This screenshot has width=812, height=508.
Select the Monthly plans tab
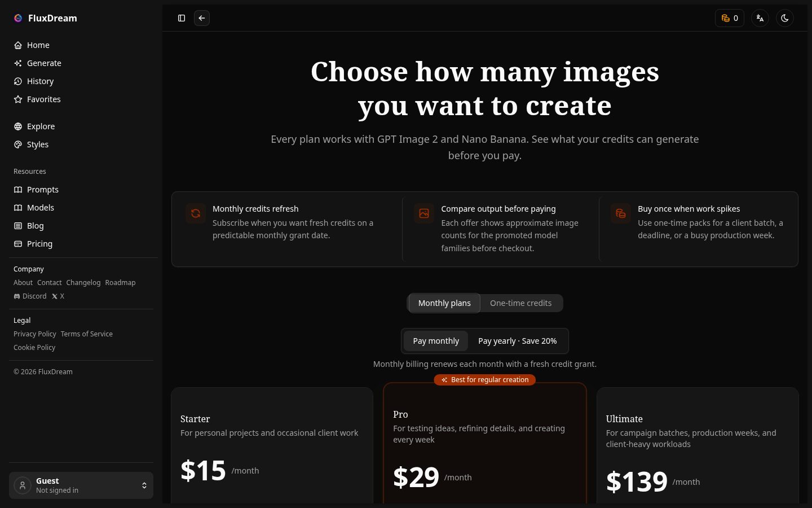[444, 303]
